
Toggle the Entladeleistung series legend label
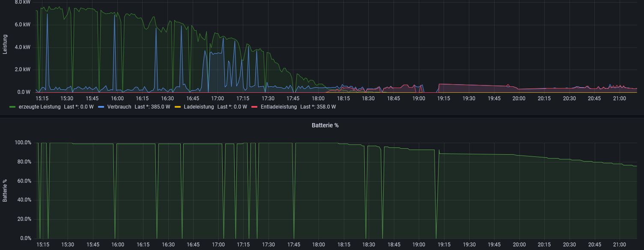click(278, 107)
